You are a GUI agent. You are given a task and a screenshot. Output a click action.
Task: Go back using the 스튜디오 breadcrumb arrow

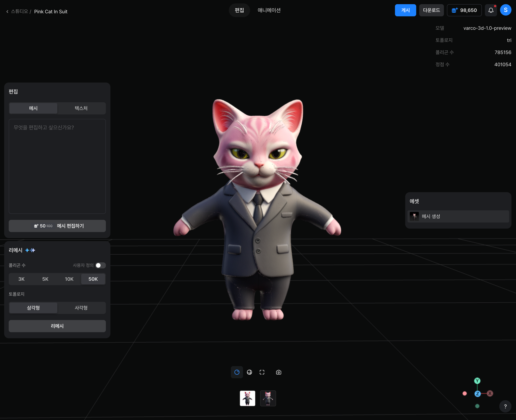(7, 12)
